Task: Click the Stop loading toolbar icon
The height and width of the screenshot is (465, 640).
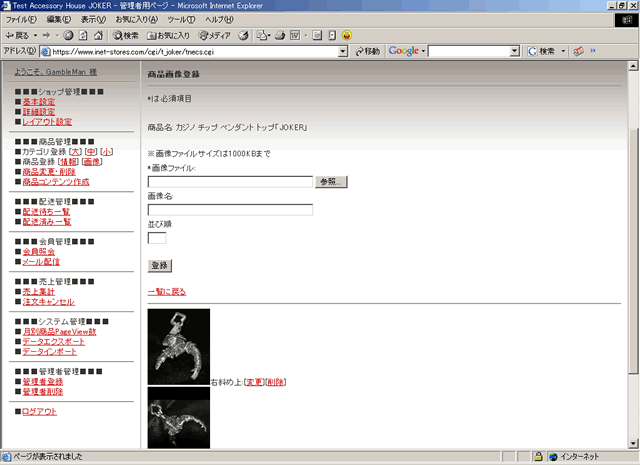Action: click(68, 35)
